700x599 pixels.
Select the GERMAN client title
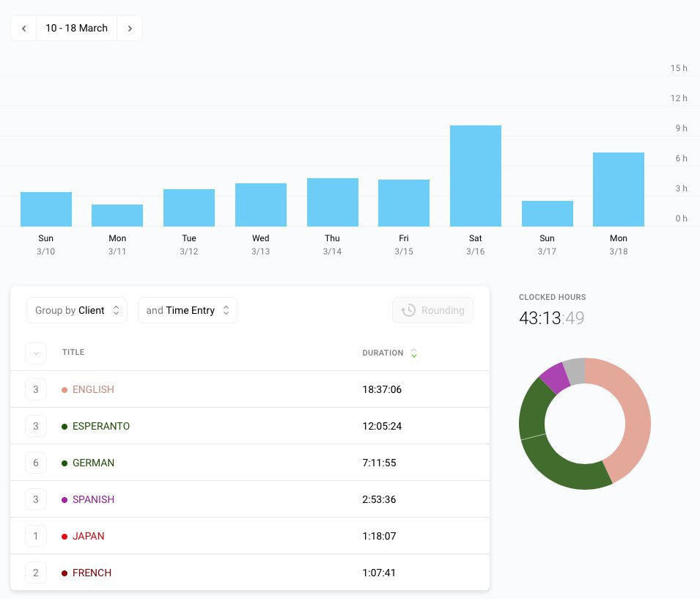pyautogui.click(x=93, y=463)
